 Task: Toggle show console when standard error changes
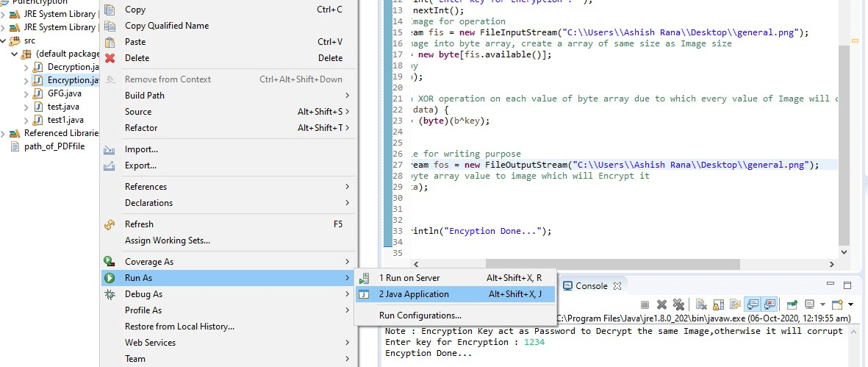pos(770,304)
